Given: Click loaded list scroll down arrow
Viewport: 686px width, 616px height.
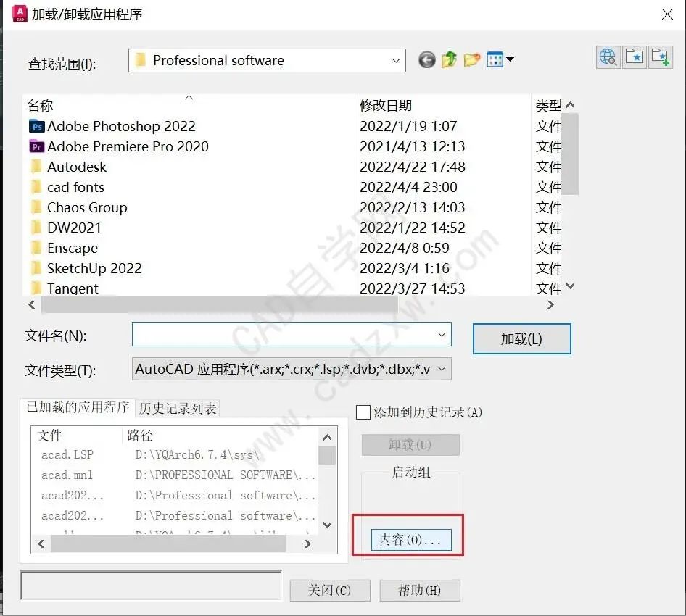Looking at the screenshot, I should 327,525.
